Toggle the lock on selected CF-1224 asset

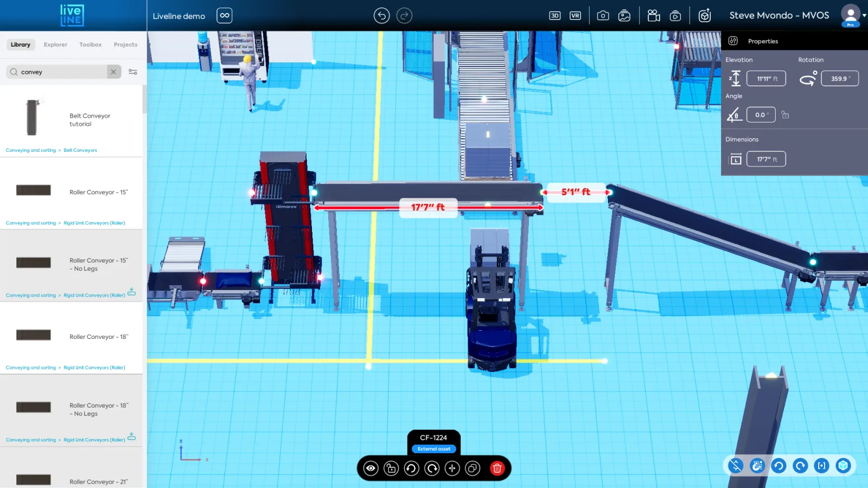tap(391, 468)
